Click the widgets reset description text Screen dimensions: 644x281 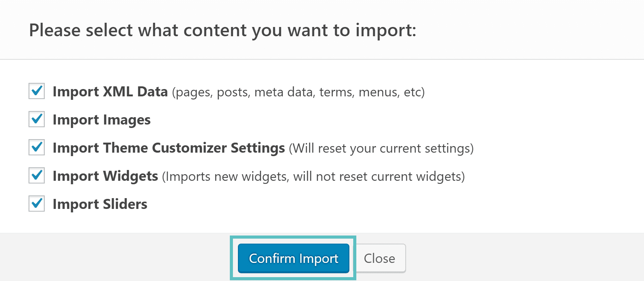[x=313, y=177]
